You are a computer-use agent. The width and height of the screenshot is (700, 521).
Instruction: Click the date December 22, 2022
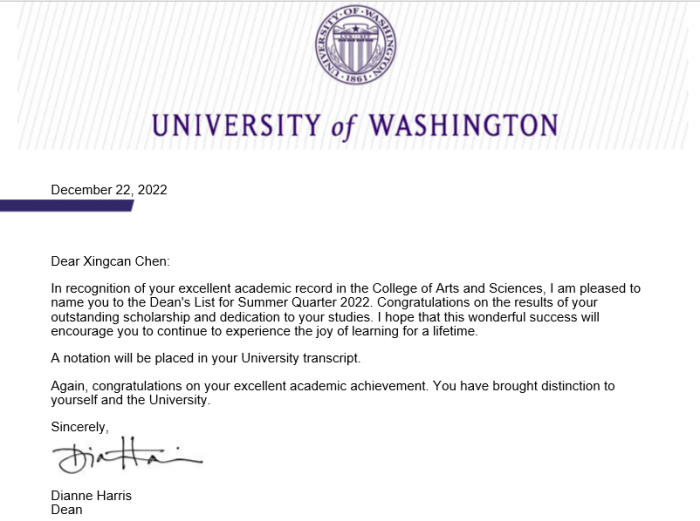pos(109,190)
